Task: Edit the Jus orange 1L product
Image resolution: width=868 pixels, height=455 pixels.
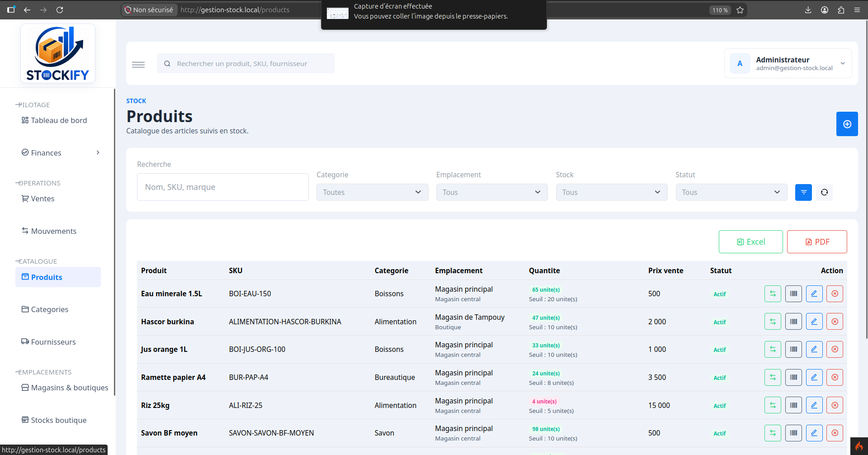Action: [x=814, y=349]
